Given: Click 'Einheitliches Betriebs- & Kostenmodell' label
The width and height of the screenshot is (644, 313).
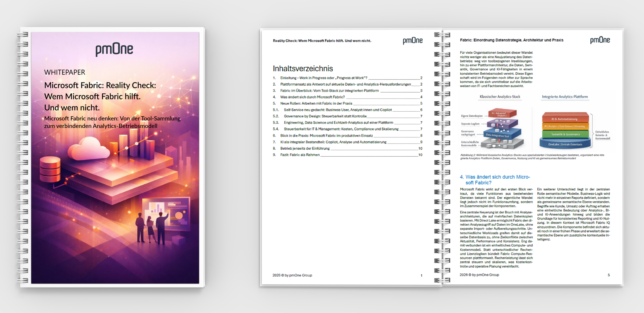Looking at the screenshot, I should [602, 135].
